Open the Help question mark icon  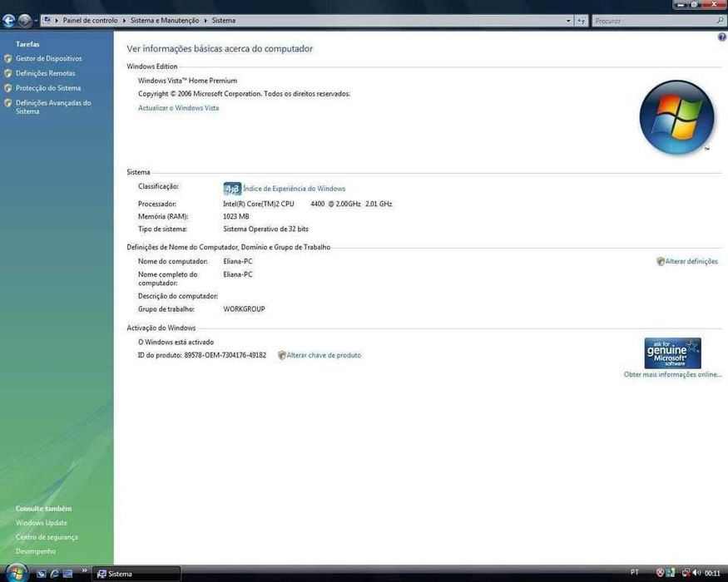click(722, 37)
